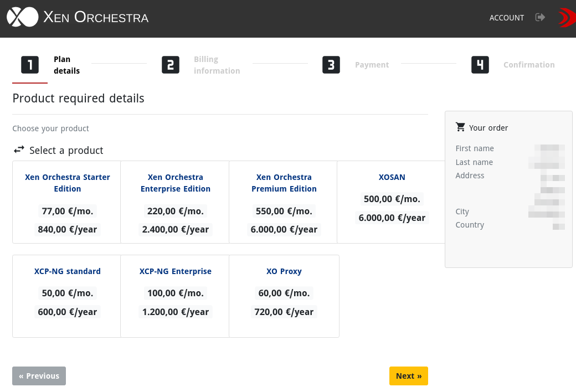Click the Xen Orchestra logo icon
576x392 pixels.
(22, 17)
